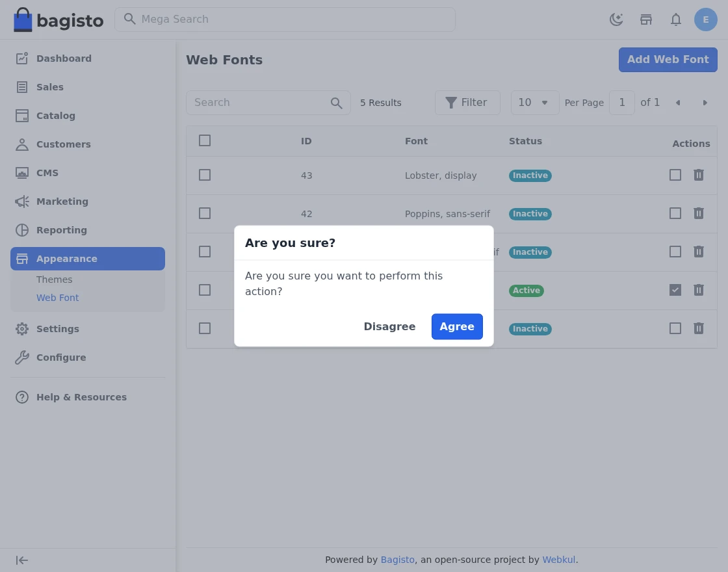Click the Bagisto logo
The height and width of the screenshot is (572, 728).
[58, 19]
